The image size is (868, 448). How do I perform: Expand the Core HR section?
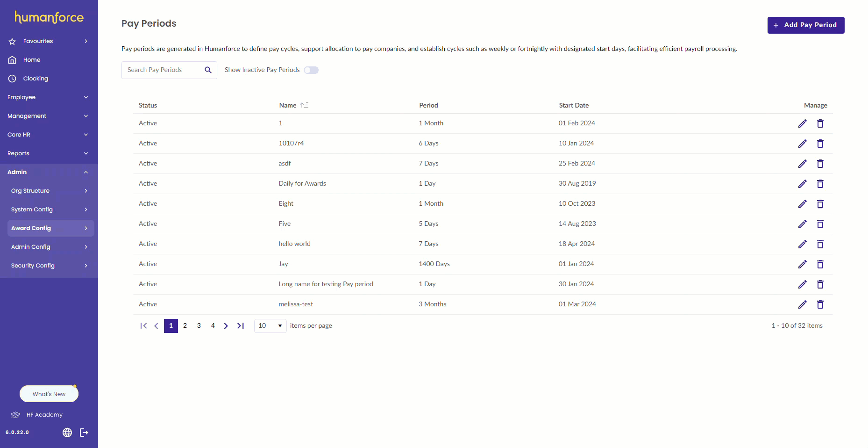click(x=49, y=135)
